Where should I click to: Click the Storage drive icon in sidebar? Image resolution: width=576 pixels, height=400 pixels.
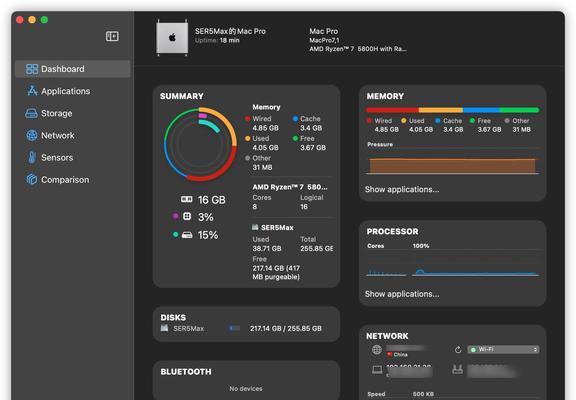click(32, 113)
